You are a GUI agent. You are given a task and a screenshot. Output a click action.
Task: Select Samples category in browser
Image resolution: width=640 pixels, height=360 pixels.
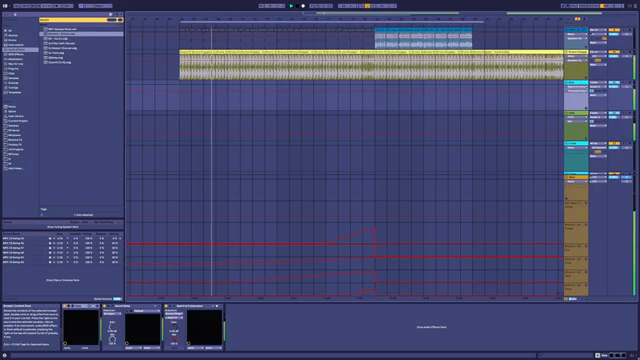pos(13,78)
